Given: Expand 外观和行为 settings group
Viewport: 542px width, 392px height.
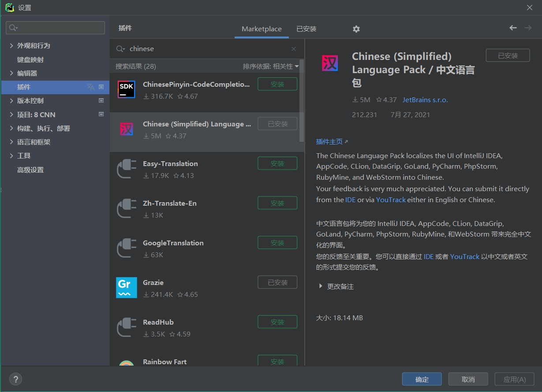Looking at the screenshot, I should (11, 46).
